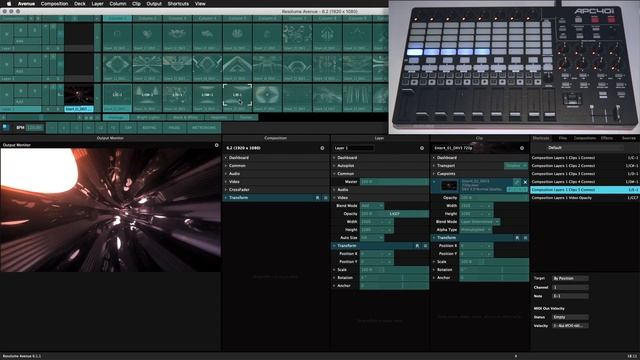The image size is (640, 360).
Task: Toggle Layer 3 bypass B button
Action: pos(21,30)
